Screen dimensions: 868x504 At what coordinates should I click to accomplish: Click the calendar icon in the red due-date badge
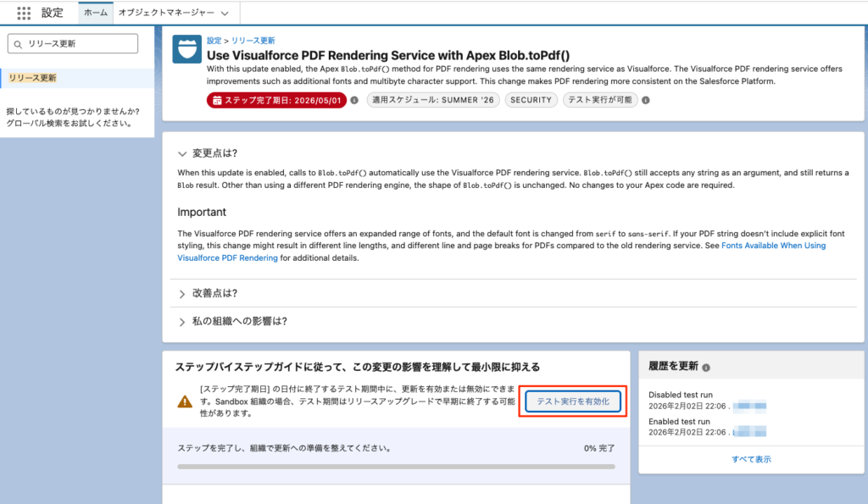(x=217, y=100)
